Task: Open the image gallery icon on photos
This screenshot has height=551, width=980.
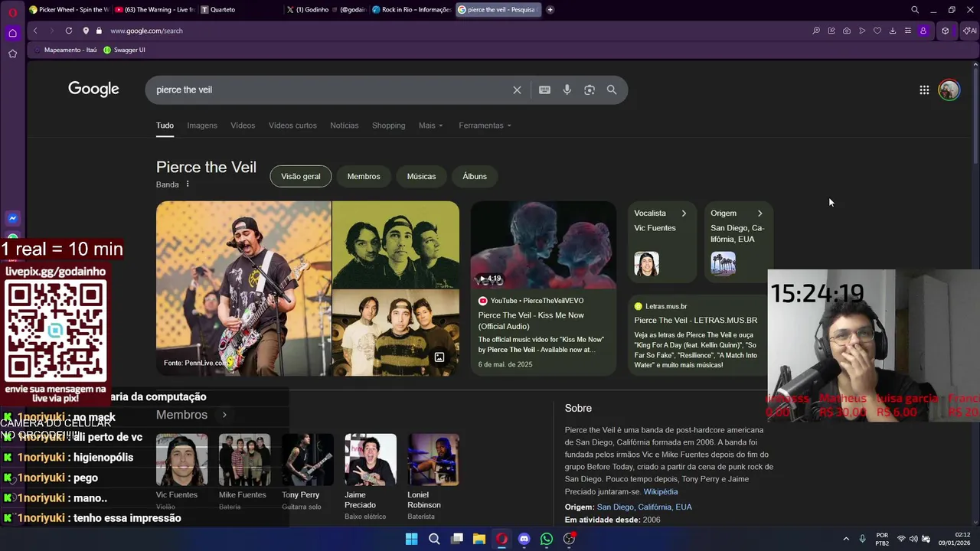Action: 439,357
